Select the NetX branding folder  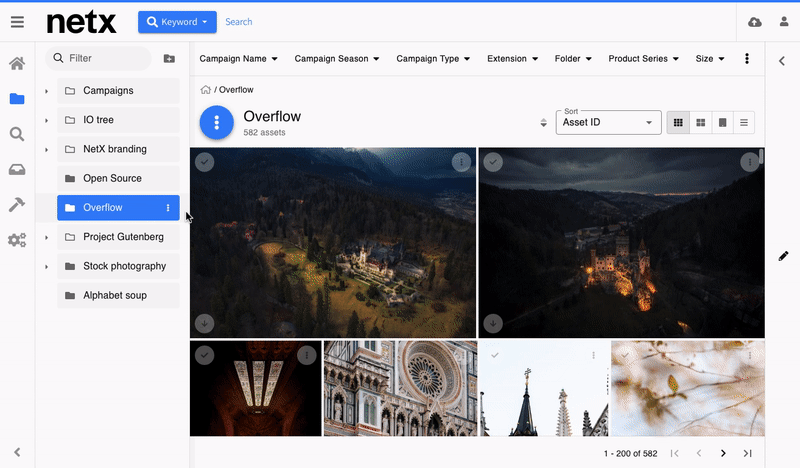coord(118,149)
